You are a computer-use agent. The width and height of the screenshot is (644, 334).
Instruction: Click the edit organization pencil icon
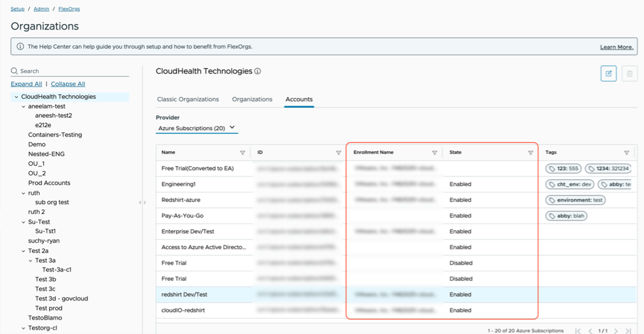pos(608,74)
